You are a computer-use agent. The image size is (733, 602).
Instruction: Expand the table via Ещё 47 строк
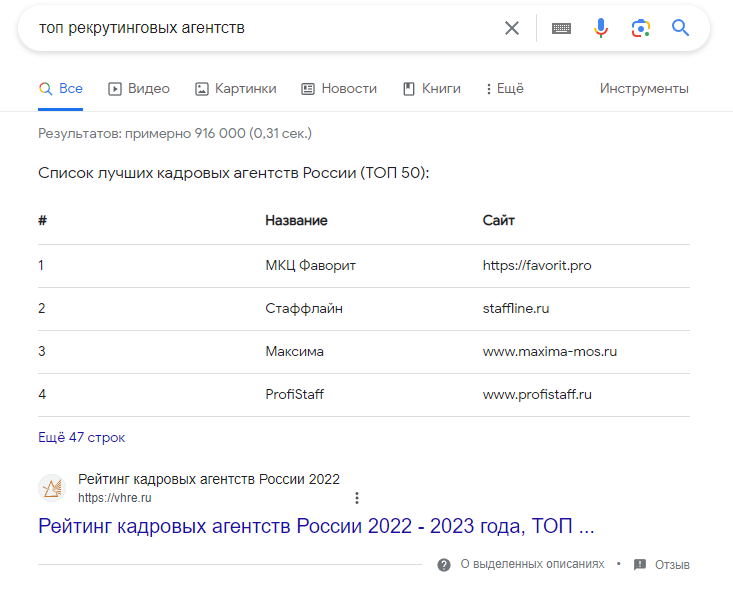81,437
